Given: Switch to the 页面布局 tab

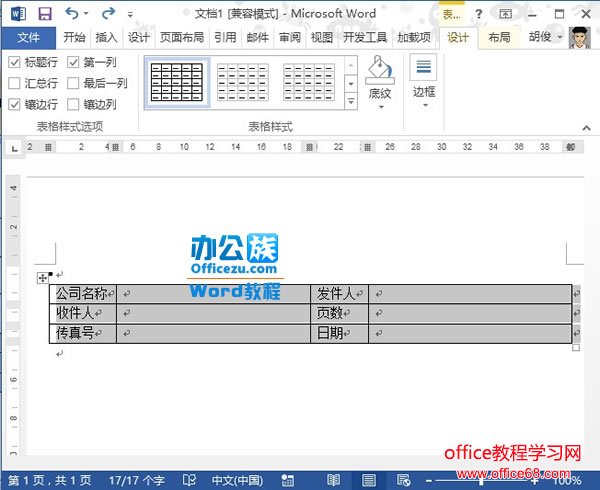Looking at the screenshot, I should [182, 37].
